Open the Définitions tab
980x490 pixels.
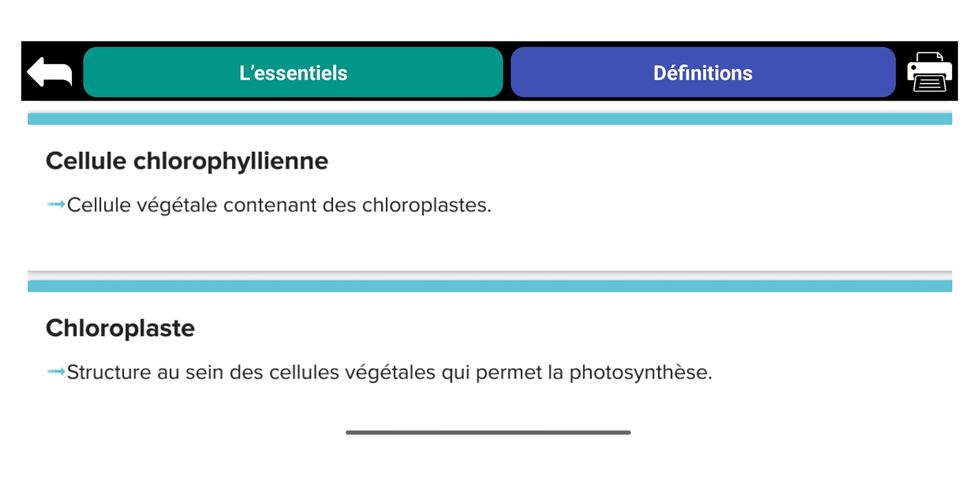pyautogui.click(x=703, y=72)
